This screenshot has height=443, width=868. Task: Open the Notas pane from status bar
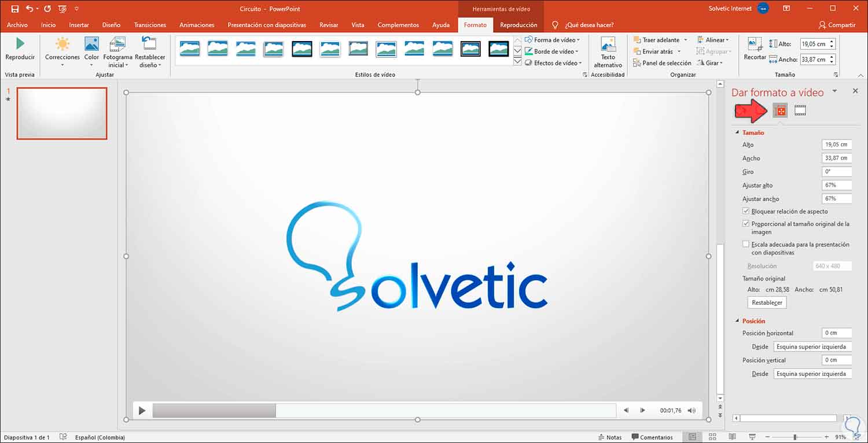(610, 437)
